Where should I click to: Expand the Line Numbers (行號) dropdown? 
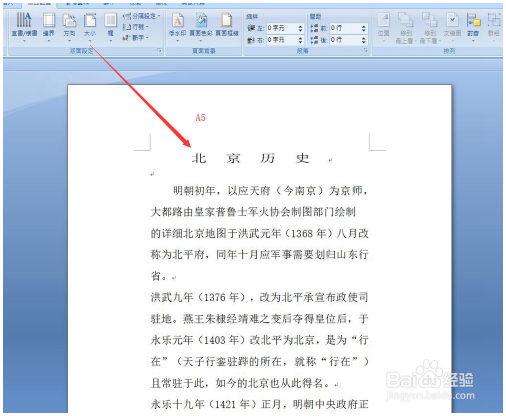136,27
